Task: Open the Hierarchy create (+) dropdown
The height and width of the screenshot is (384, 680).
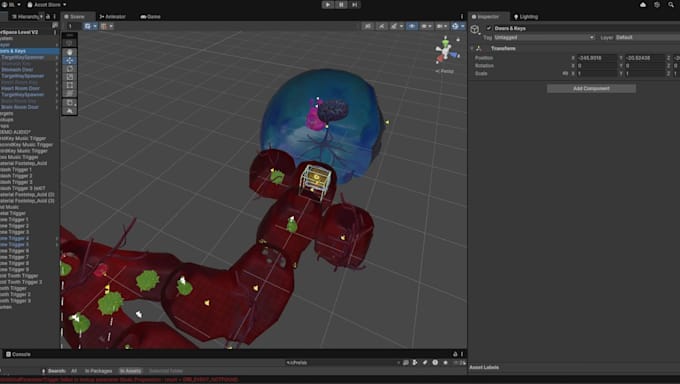Action: point(42,16)
